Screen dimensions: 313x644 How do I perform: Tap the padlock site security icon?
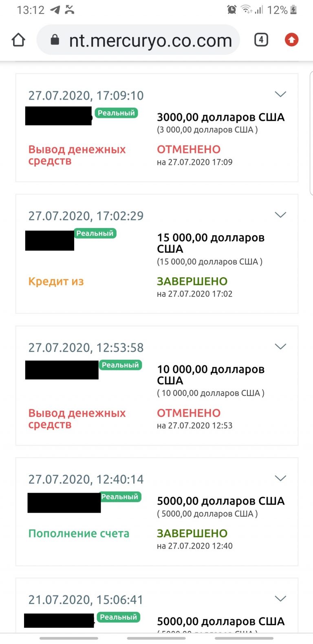[55, 40]
